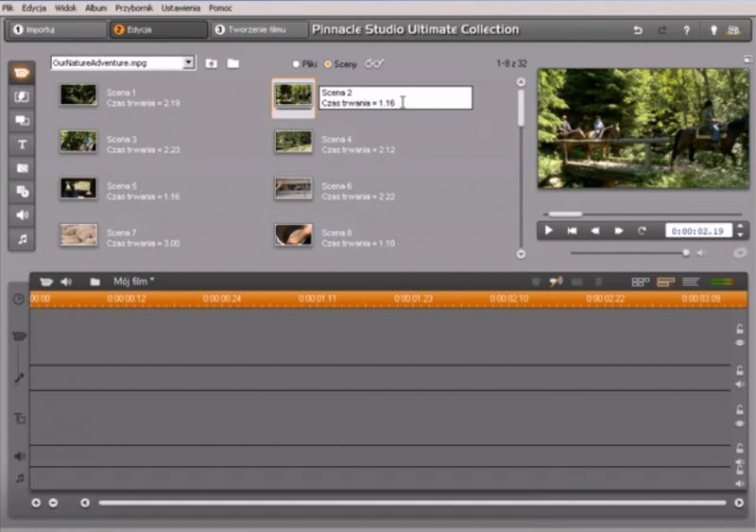The image size is (756, 532).
Task: Toggle lock on the sound effects track
Action: (x=740, y=449)
